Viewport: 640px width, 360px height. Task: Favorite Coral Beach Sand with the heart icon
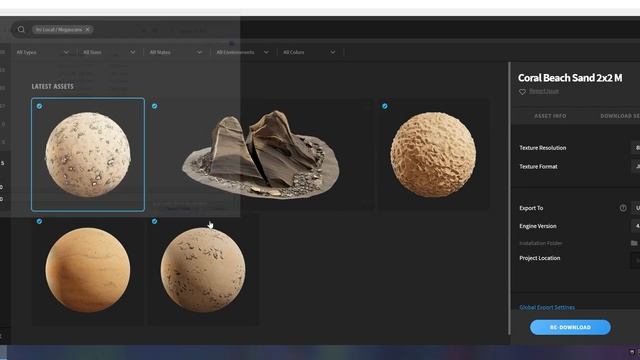(x=522, y=92)
